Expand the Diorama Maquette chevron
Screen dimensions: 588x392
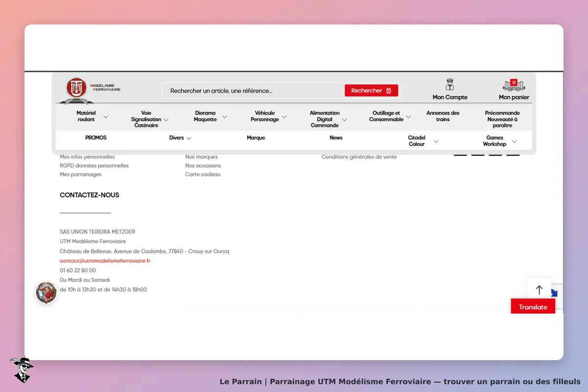pos(224,117)
